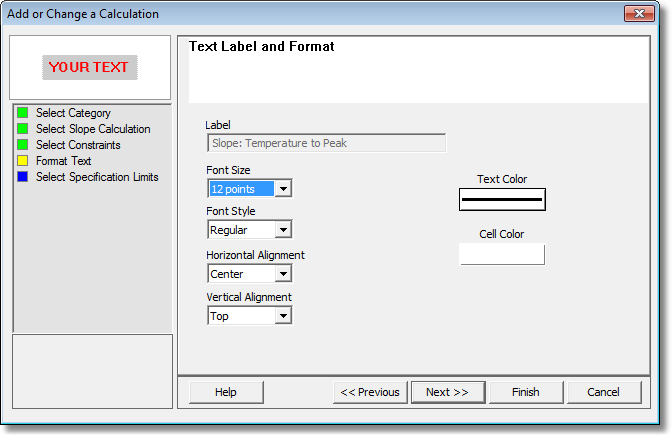Screen dimensions: 672x437
Task: Click the Next >> button
Action: (448, 392)
